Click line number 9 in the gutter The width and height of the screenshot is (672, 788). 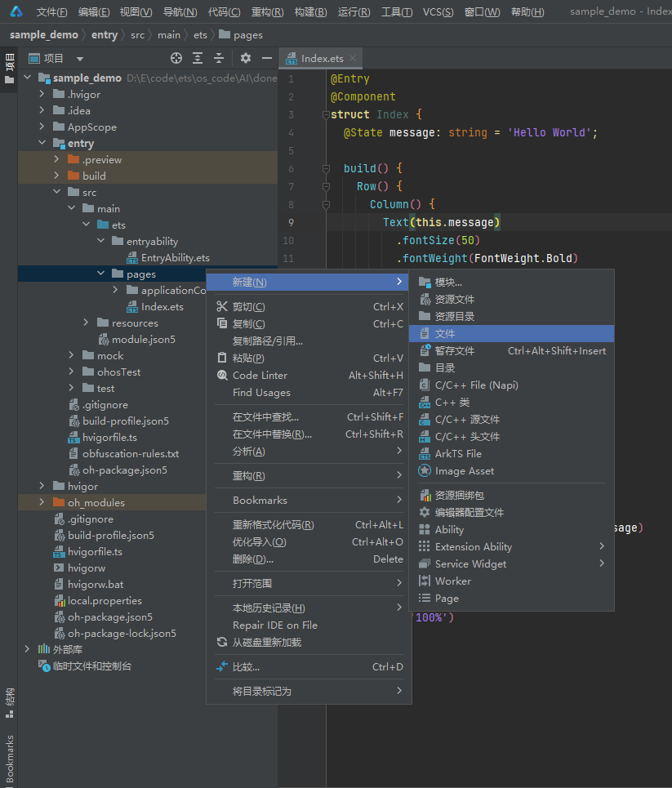(291, 223)
